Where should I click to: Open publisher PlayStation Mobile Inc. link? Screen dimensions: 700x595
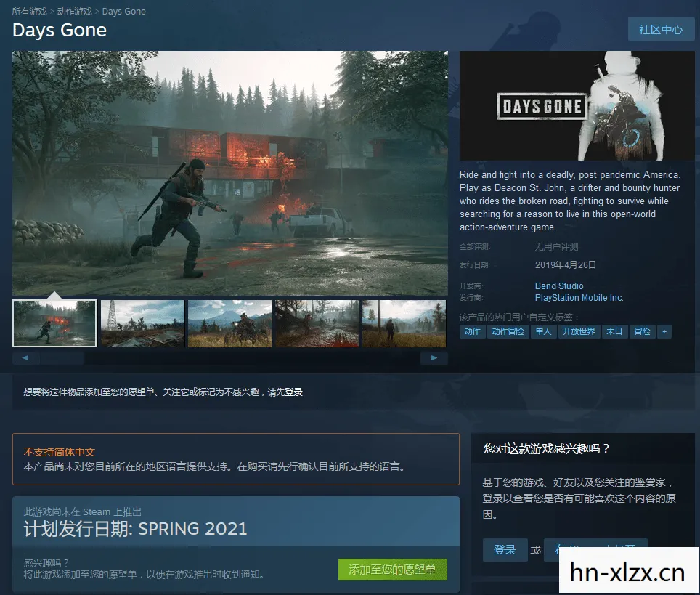point(579,298)
